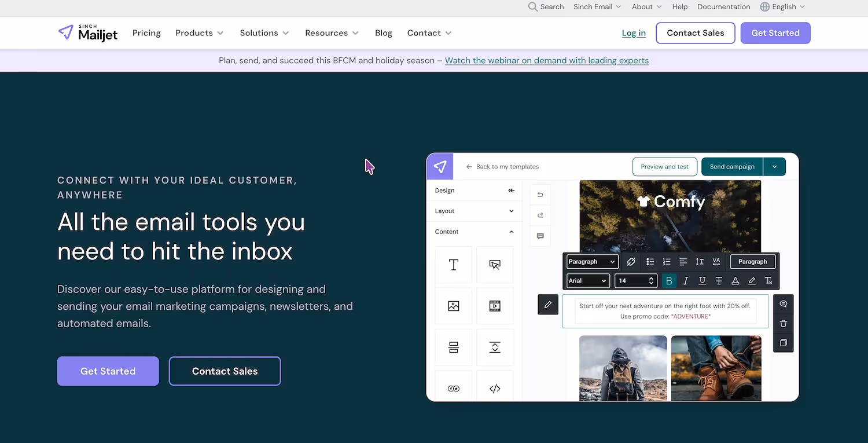Open the Paragraph style dropdown
The width and height of the screenshot is (868, 443).
click(x=592, y=262)
